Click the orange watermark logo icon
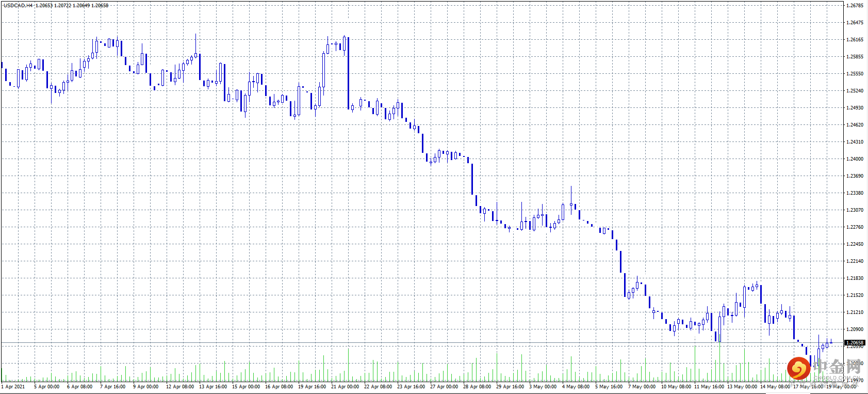Image resolution: width=868 pixels, height=394 pixels. [798, 368]
